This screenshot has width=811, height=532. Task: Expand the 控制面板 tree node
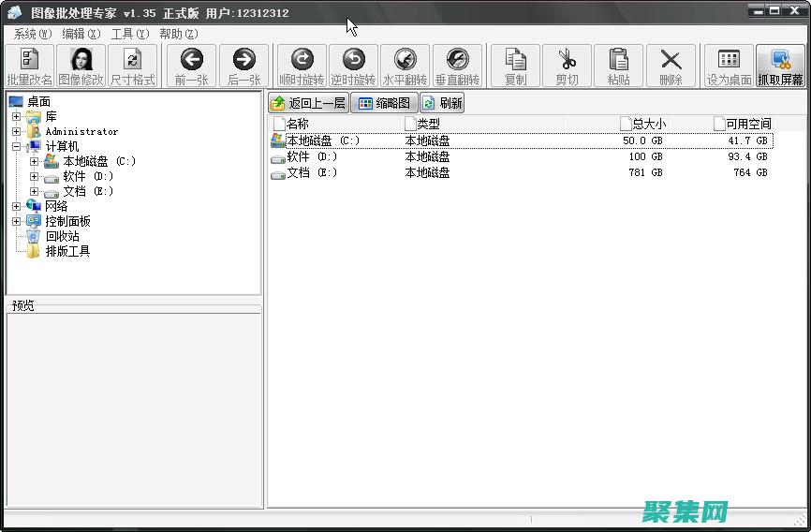click(16, 222)
